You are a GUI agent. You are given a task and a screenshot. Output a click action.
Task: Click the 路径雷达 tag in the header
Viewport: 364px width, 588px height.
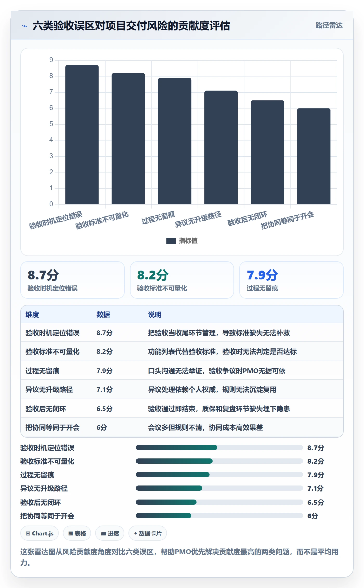click(329, 25)
